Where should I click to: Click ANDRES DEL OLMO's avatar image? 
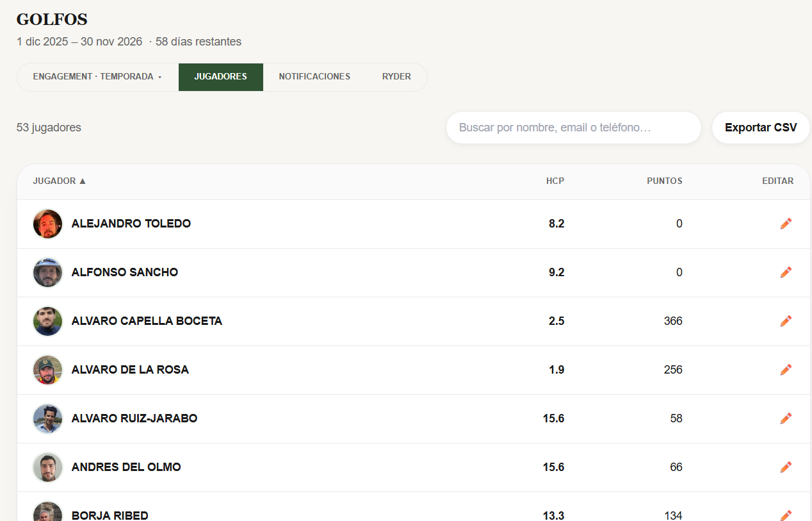click(x=48, y=467)
